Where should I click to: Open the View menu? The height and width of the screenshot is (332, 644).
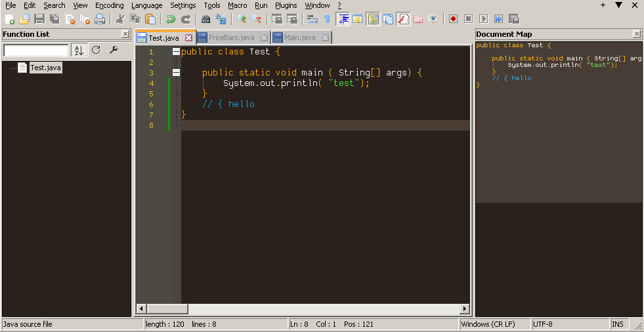click(80, 5)
